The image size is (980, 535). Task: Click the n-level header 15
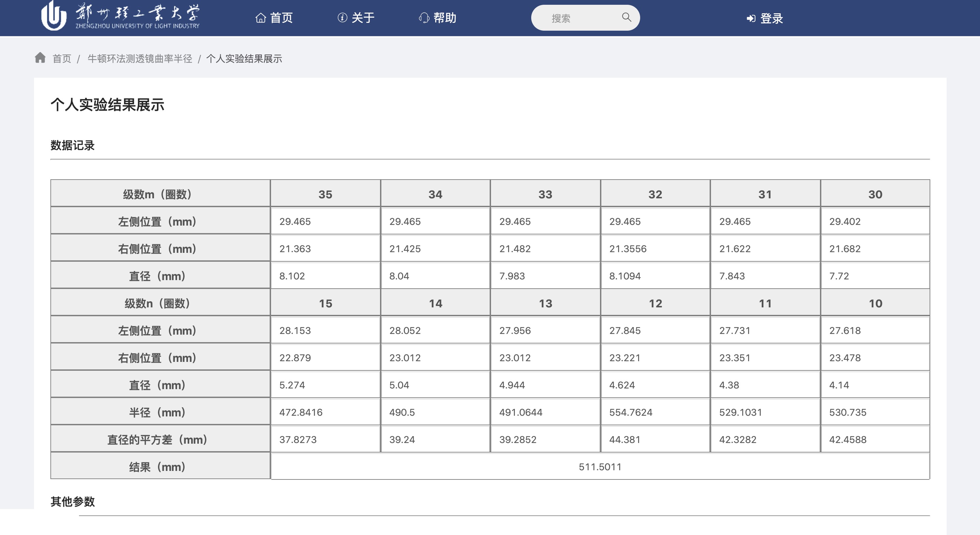pos(325,302)
